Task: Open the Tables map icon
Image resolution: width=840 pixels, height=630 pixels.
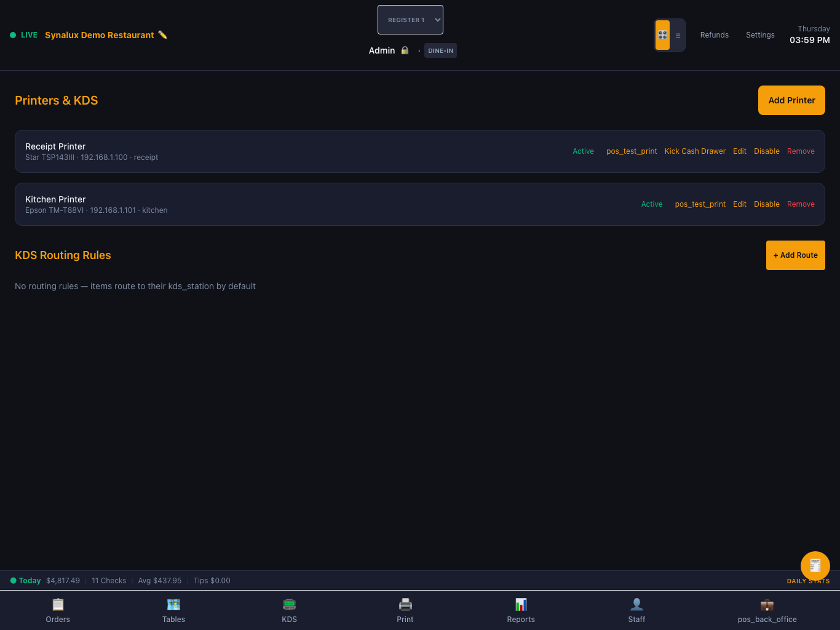Action: pyautogui.click(x=173, y=604)
